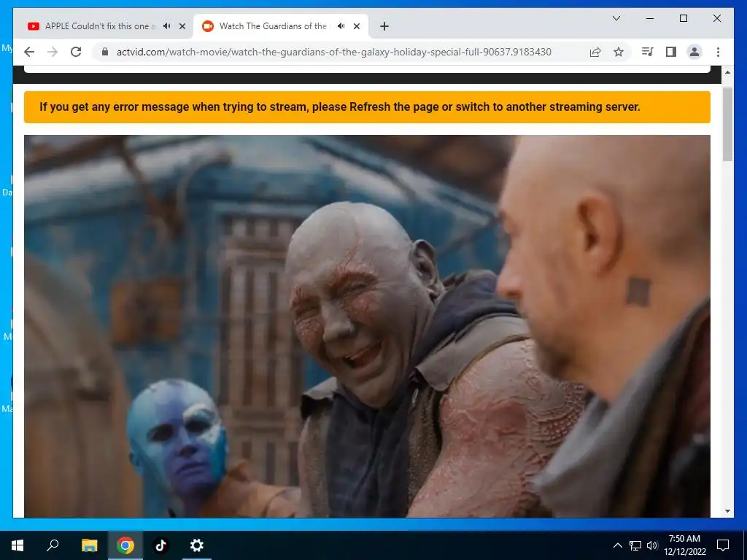This screenshot has width=747, height=560.
Task: Close the Watch The Guardians tab
Action: tap(356, 26)
